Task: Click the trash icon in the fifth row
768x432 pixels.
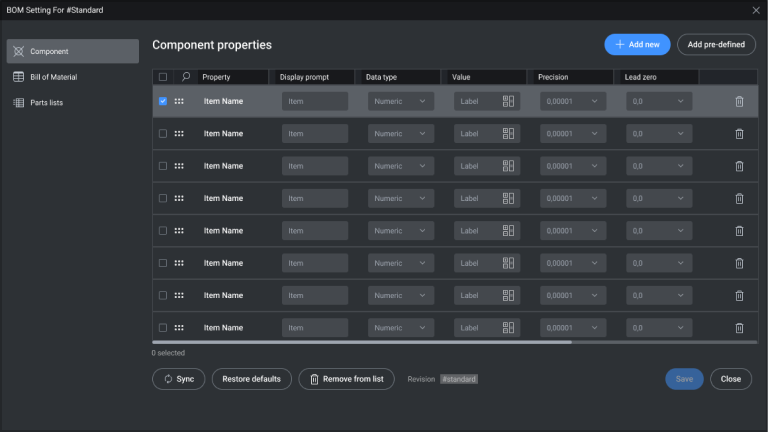Action: (739, 231)
